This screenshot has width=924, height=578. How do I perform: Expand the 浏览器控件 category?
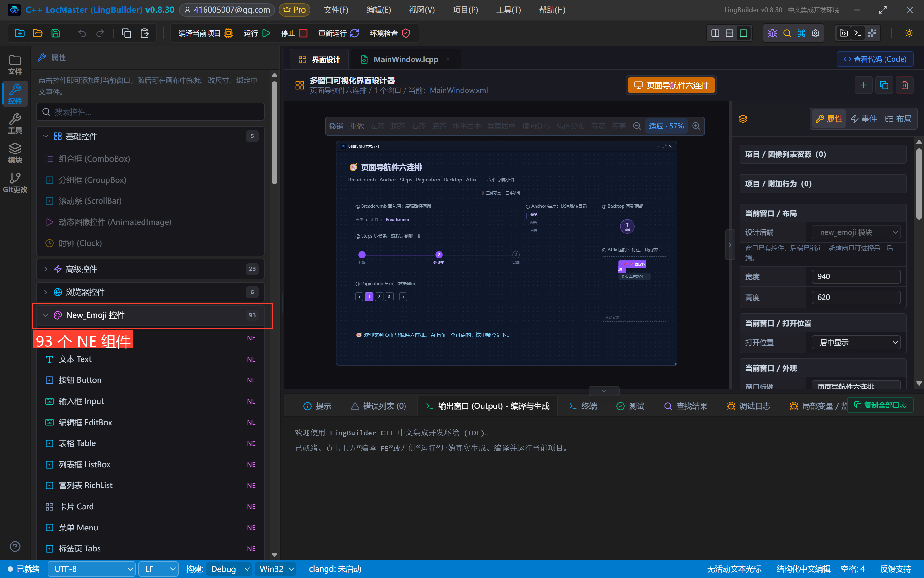coord(150,292)
